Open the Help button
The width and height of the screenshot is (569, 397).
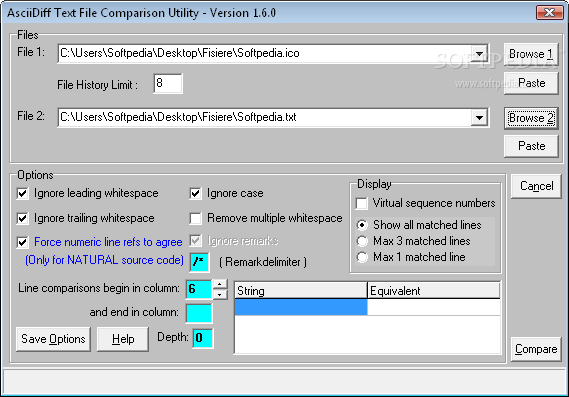123,339
